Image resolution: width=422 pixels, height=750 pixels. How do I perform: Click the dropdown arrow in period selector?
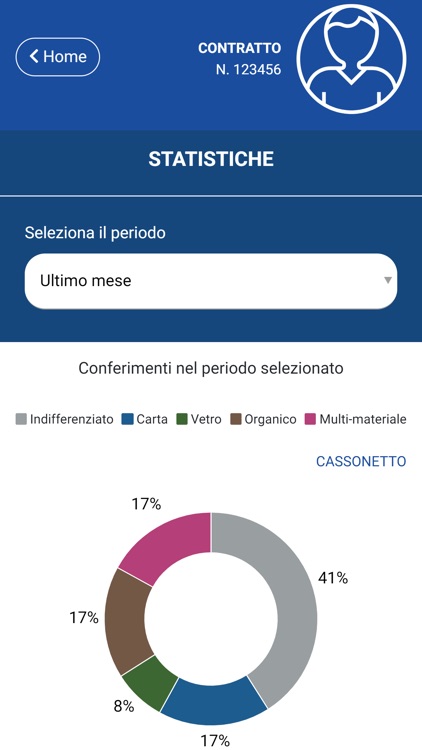tap(389, 280)
